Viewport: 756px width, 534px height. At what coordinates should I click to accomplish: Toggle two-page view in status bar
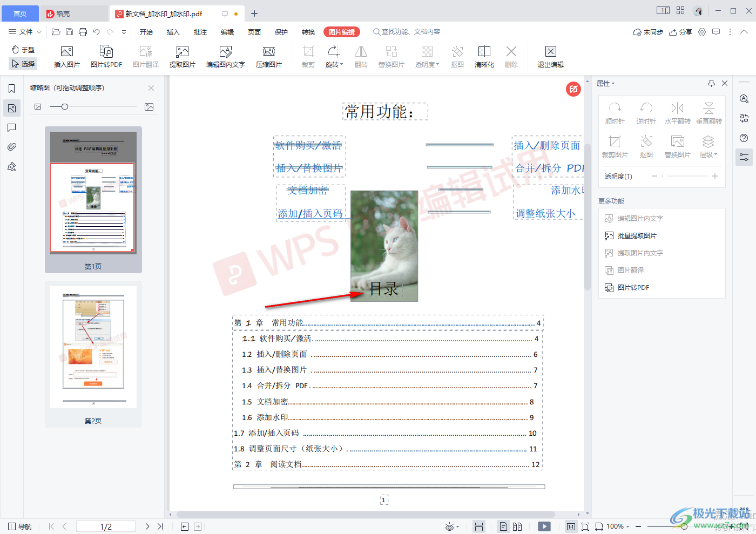point(517,526)
